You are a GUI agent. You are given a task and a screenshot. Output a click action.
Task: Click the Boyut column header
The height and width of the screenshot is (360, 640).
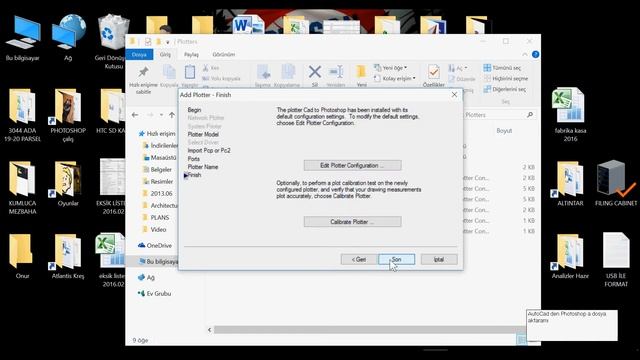click(x=504, y=131)
